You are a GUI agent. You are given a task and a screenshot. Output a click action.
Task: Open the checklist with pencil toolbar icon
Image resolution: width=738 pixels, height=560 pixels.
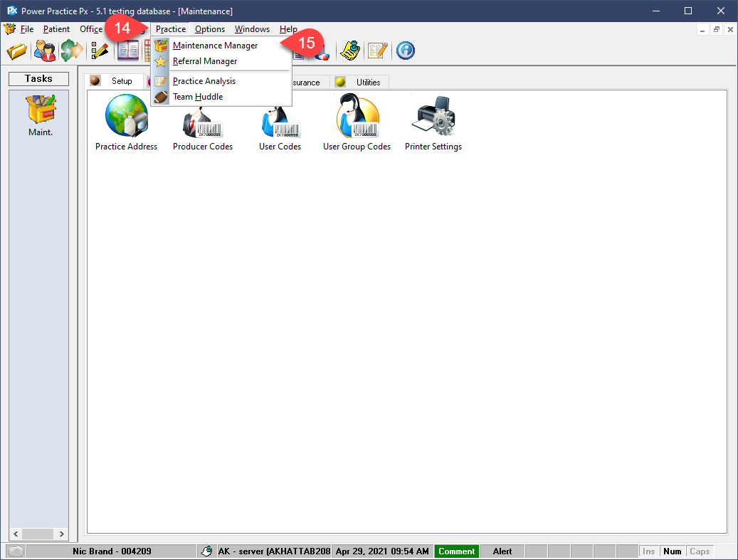pyautogui.click(x=100, y=51)
